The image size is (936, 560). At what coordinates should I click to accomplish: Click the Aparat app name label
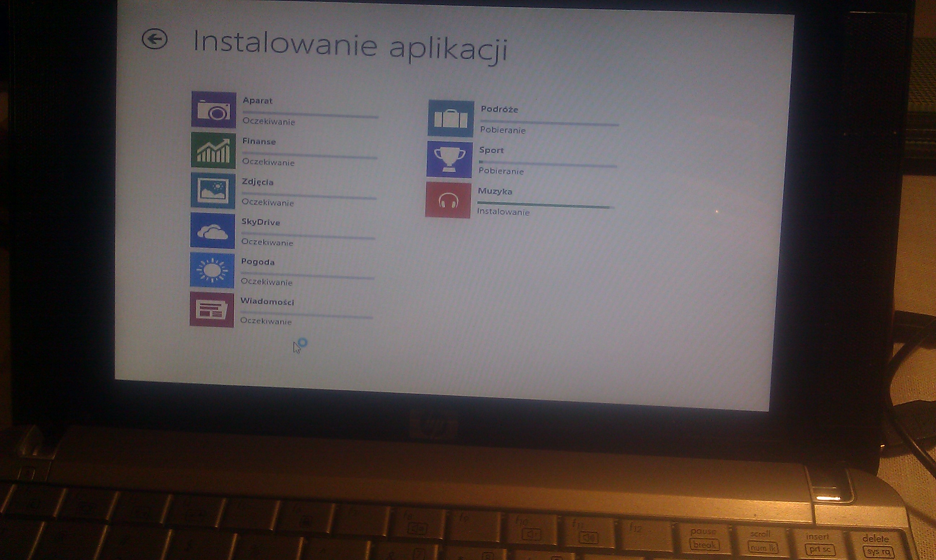tap(257, 101)
